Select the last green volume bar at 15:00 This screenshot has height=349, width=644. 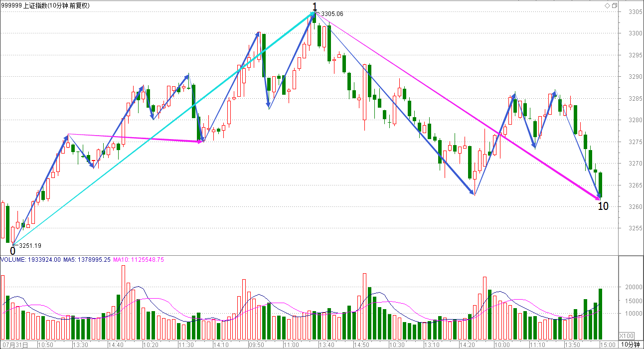(601, 314)
